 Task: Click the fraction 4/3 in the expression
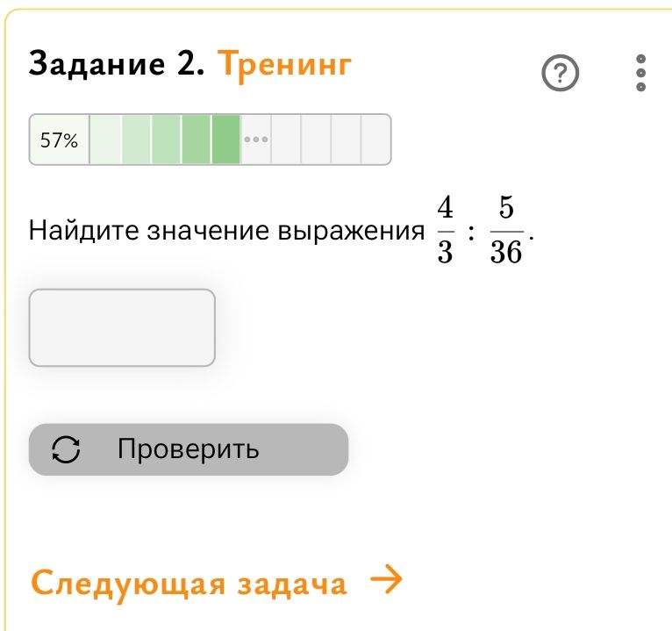pyautogui.click(x=446, y=229)
